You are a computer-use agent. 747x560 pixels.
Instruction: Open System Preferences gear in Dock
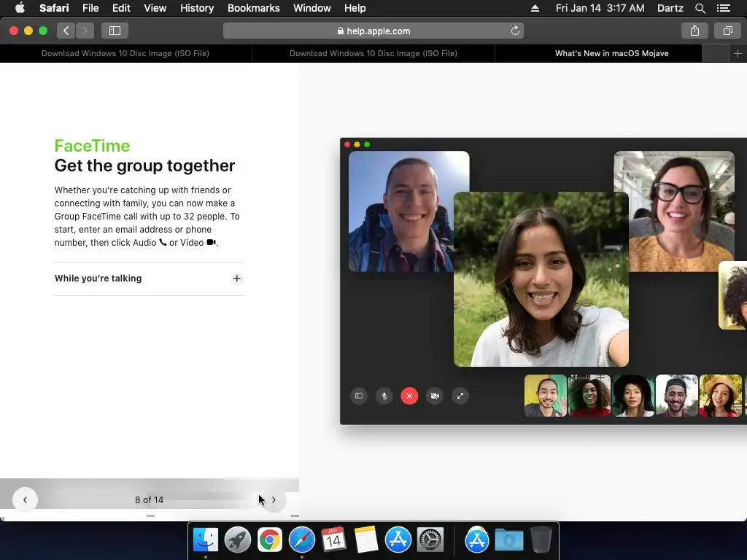[430, 540]
